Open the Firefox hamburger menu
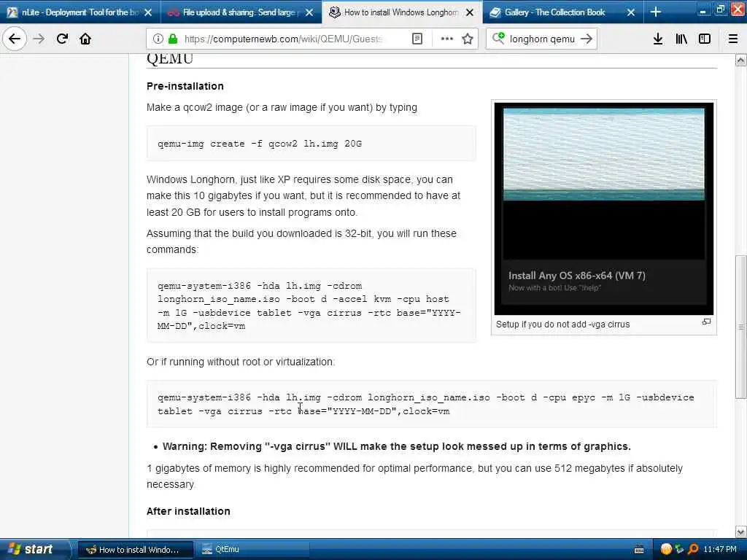 tap(733, 39)
